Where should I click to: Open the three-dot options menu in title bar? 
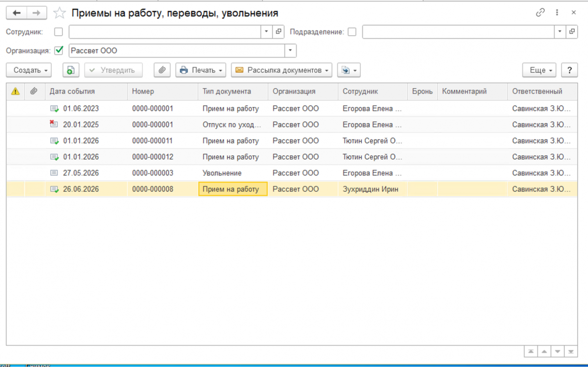557,13
